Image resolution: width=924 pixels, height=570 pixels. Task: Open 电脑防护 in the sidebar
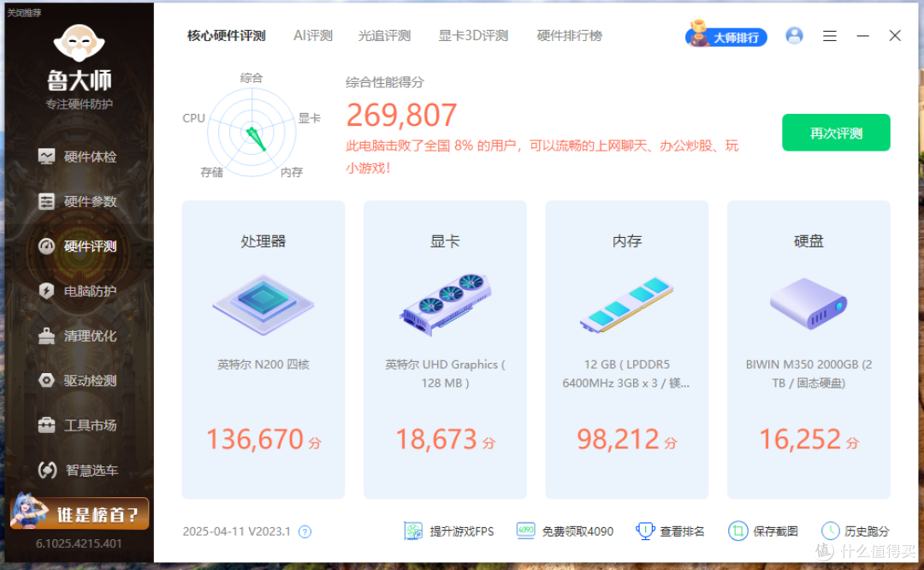pos(77,291)
